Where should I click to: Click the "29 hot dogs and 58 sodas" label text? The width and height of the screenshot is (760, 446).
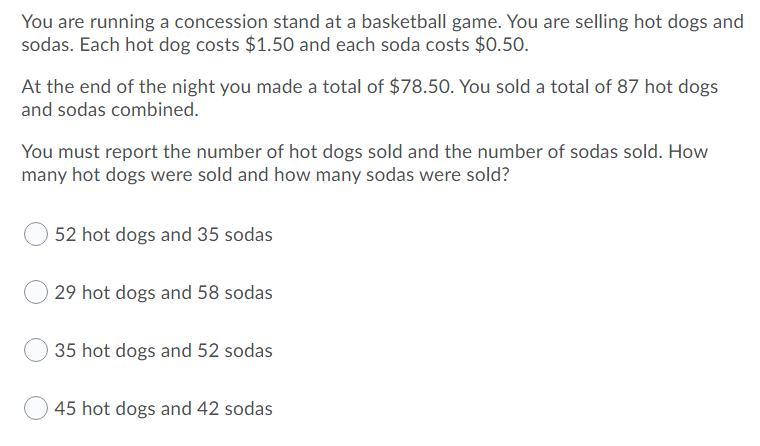click(163, 293)
